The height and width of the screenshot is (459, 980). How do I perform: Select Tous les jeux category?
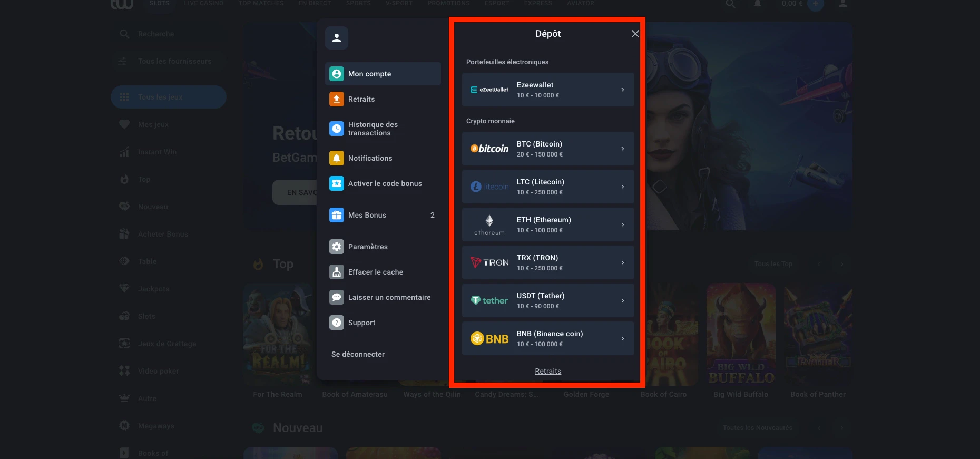pos(169,97)
